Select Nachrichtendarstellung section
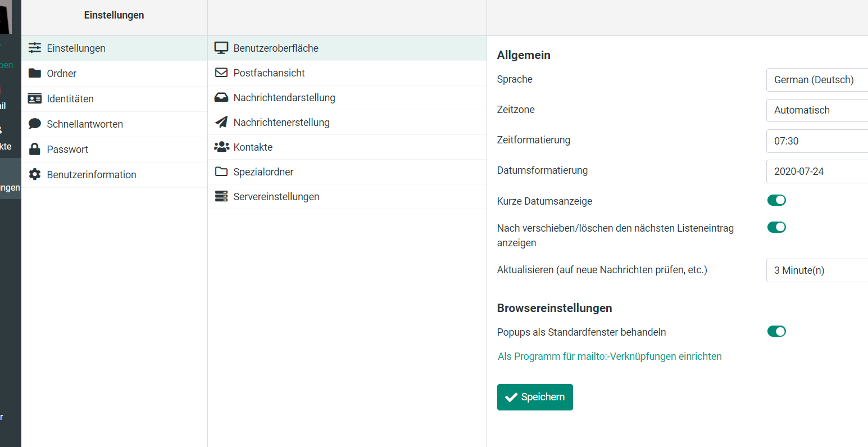The width and height of the screenshot is (868, 447). tap(284, 98)
